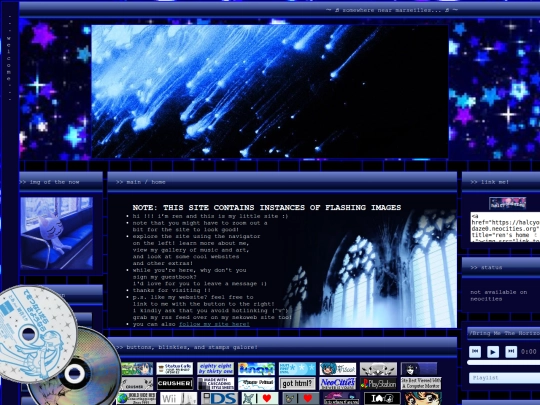The width and height of the screenshot is (540, 405).
Task: Click the World Wide Web globe badge
Action: (x=136, y=398)
